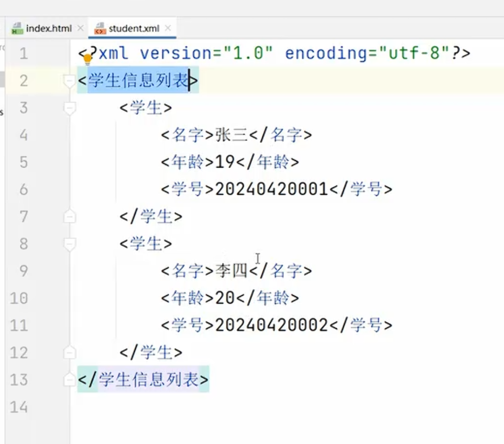The height and width of the screenshot is (444, 504).
Task: Close the index.html tab
Action: tap(80, 28)
